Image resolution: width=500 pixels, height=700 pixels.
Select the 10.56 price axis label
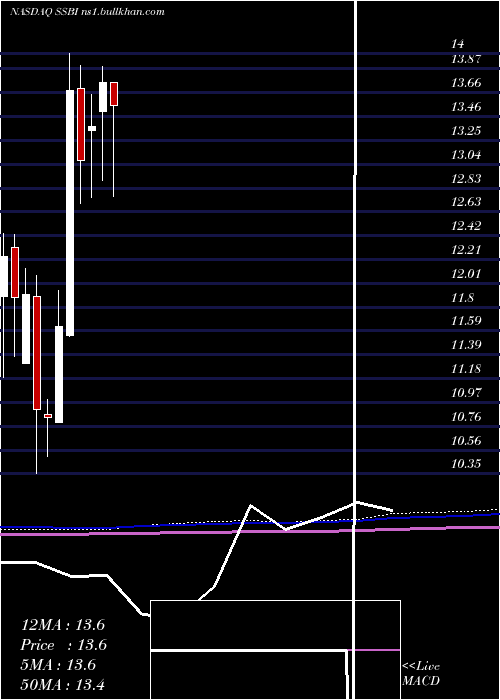click(466, 441)
